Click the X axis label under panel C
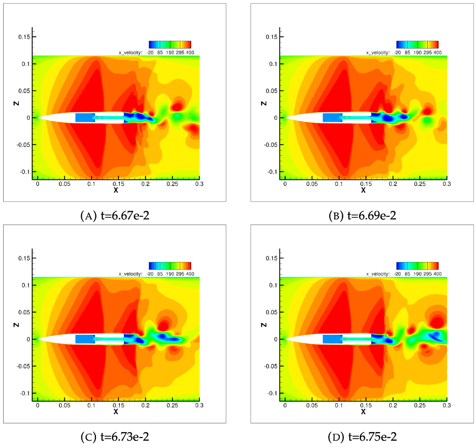Viewport: 476px width, 448px height. tap(116, 412)
